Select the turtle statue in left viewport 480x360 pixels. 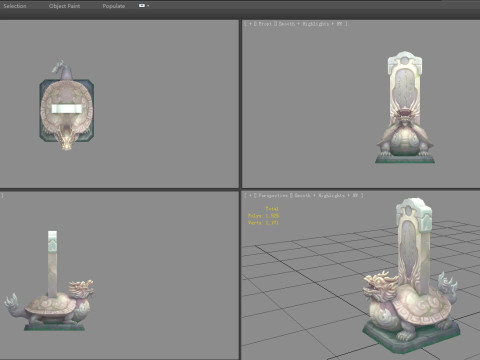tap(49, 281)
